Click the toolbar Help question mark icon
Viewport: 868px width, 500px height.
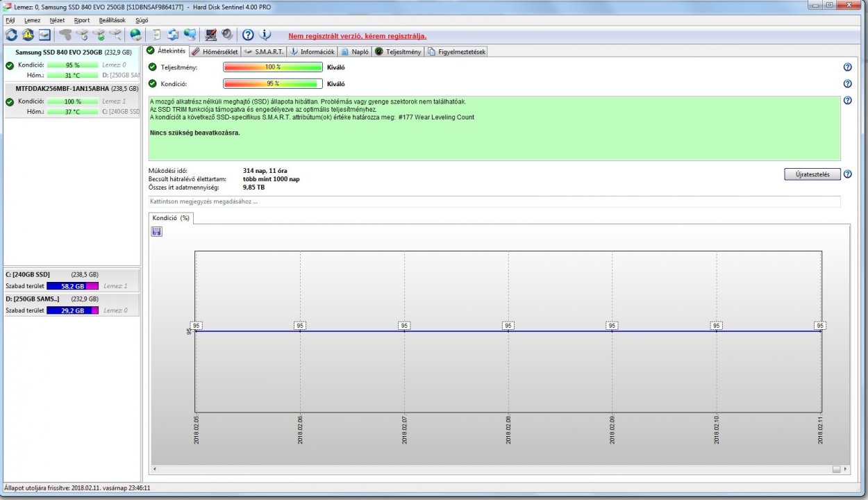pos(248,35)
